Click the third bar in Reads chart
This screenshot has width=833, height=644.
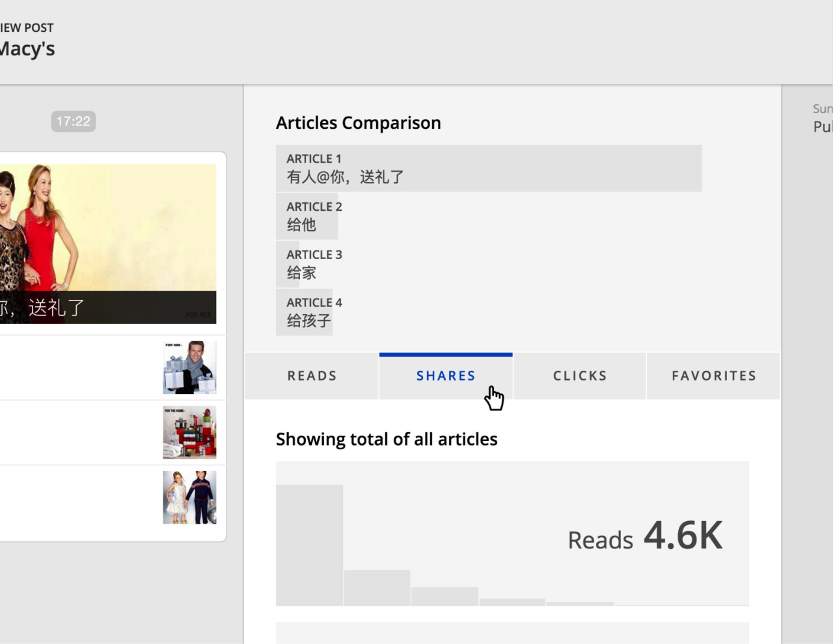click(x=444, y=597)
